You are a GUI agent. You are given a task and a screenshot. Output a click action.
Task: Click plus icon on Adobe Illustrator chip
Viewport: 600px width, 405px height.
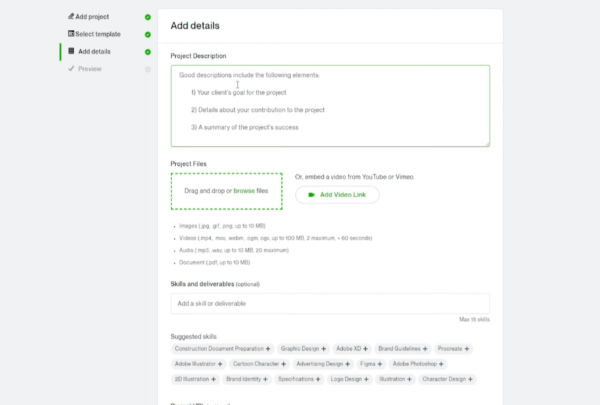click(x=220, y=364)
